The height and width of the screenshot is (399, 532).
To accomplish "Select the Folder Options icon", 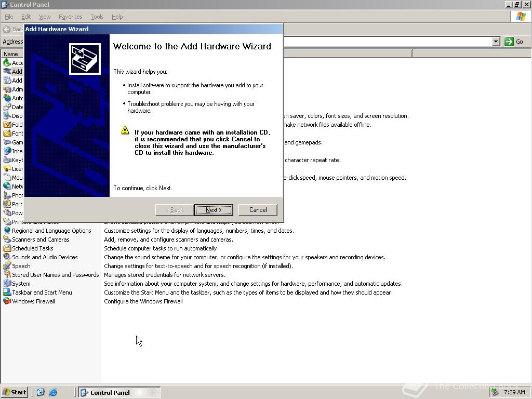I will (7, 124).
